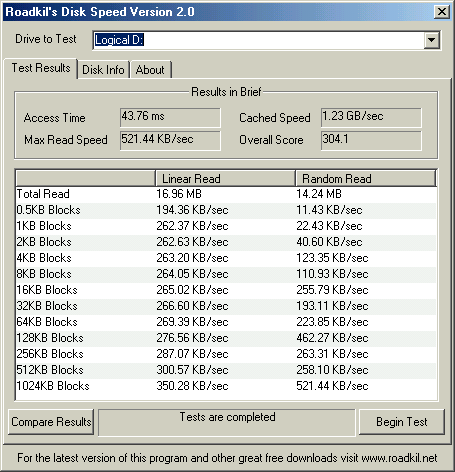The image size is (455, 472).
Task: Click linear read value 263.20 KB/sec
Action: point(192,258)
